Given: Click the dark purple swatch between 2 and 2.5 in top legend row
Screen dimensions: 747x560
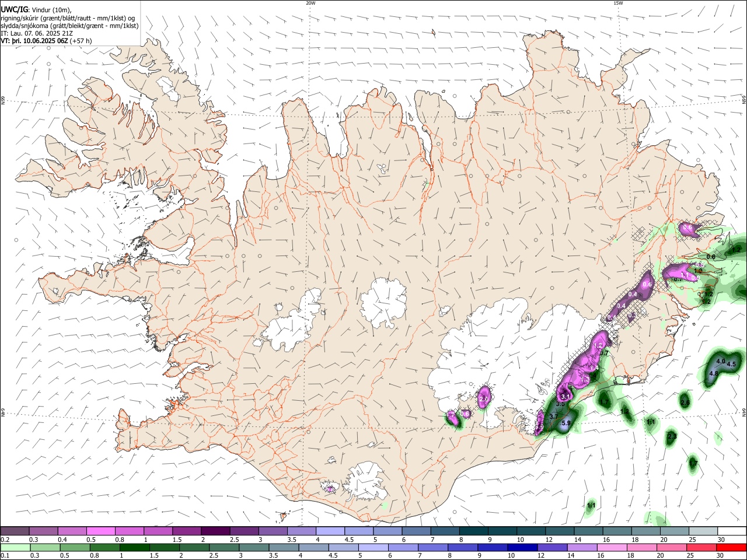Looking at the screenshot, I should coord(215,531).
